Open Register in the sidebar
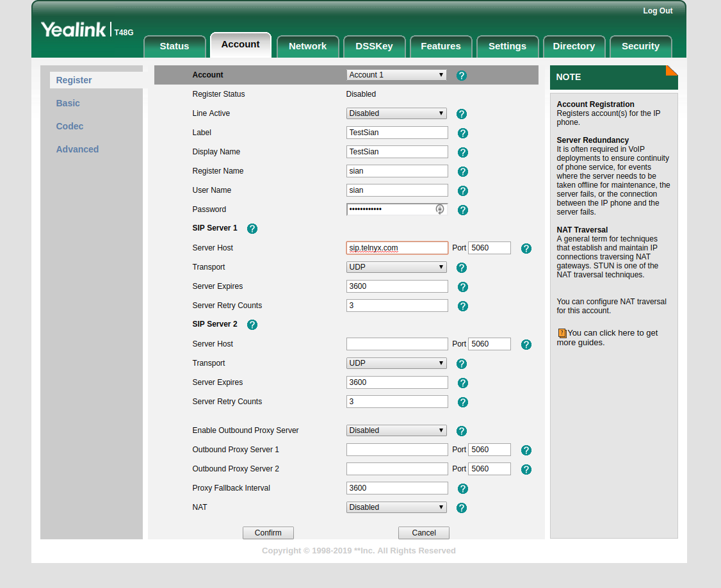This screenshot has height=588, width=721. tap(74, 80)
